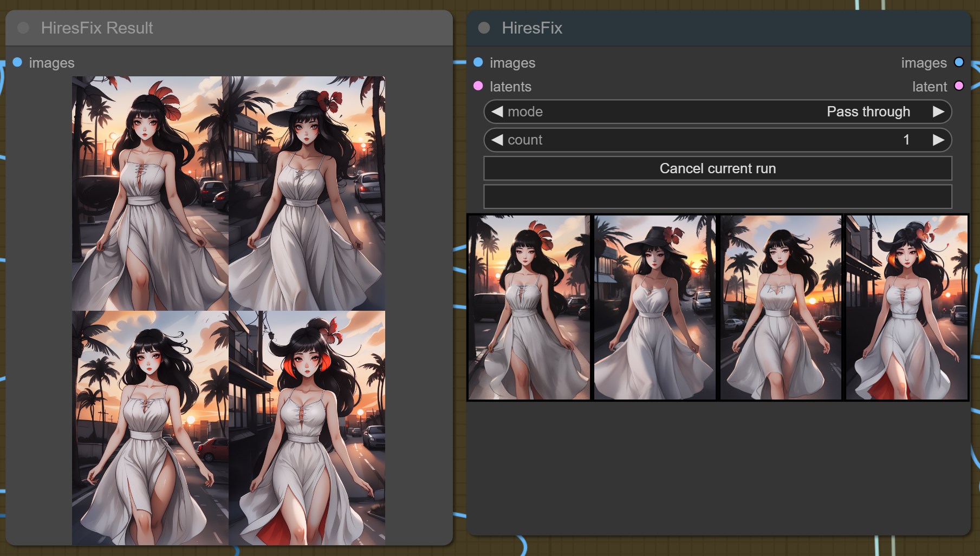This screenshot has height=556, width=980.
Task: Click the images input socket on HiresFix node
Action: coord(478,62)
